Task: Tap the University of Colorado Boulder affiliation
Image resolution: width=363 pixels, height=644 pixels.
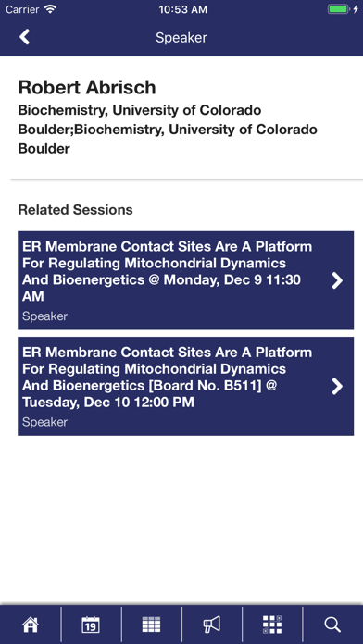Action: [168, 130]
